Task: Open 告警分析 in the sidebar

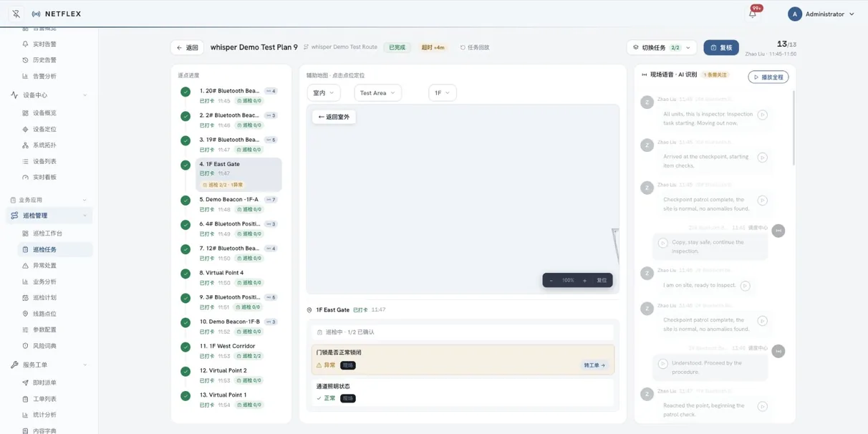Action: (44, 76)
